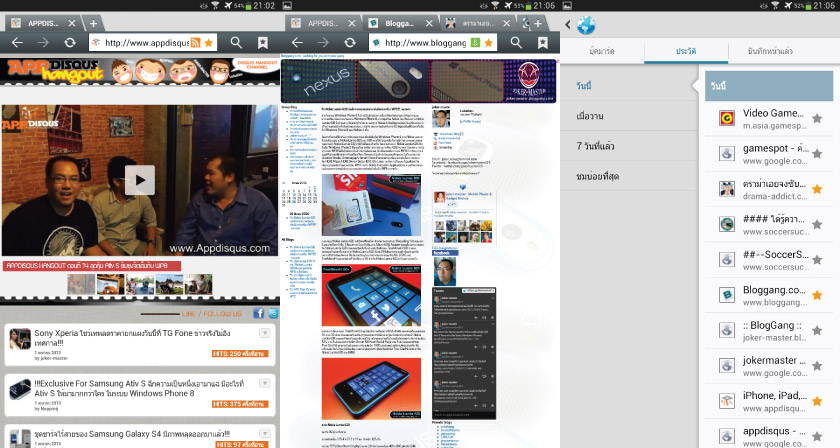Close the APPDIS.. tab in bloggang browser window

pyautogui.click(x=351, y=24)
